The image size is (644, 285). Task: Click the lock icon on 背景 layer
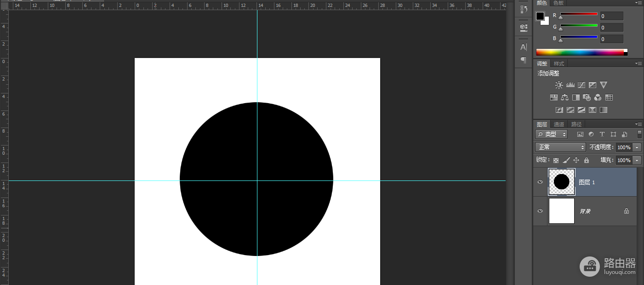point(626,211)
